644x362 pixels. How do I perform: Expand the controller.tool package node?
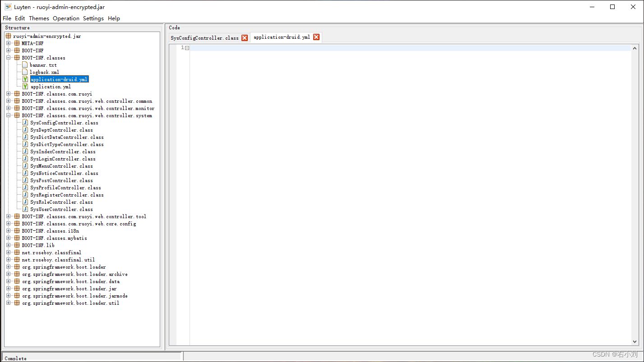pyautogui.click(x=8, y=216)
